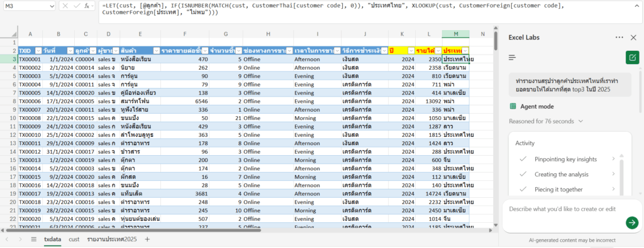Image resolution: width=644 pixels, height=248 pixels.
Task: Click the Agent mode grid icon
Action: [513, 106]
